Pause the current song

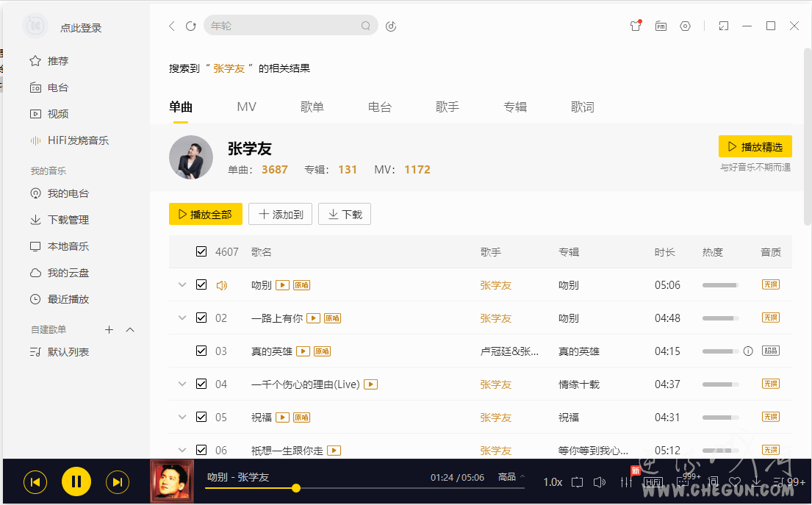point(76,481)
